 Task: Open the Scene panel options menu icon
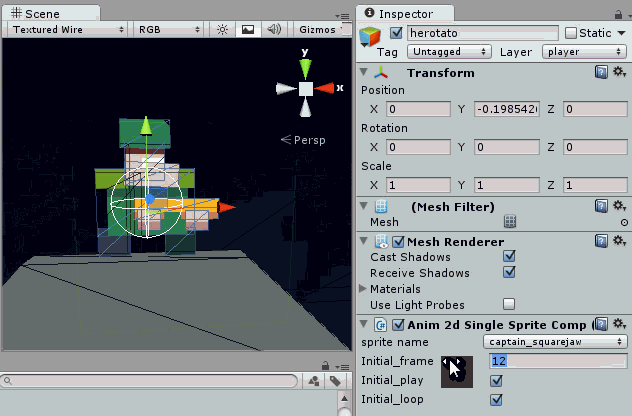point(343,16)
